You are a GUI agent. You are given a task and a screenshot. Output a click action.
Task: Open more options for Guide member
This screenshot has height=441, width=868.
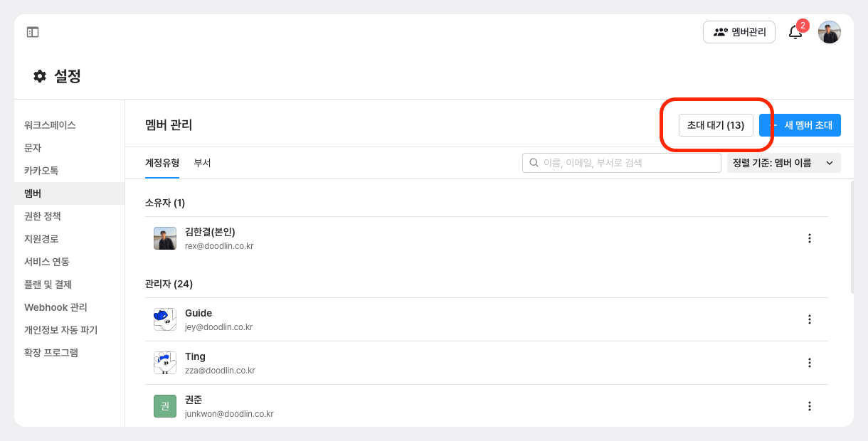(809, 319)
